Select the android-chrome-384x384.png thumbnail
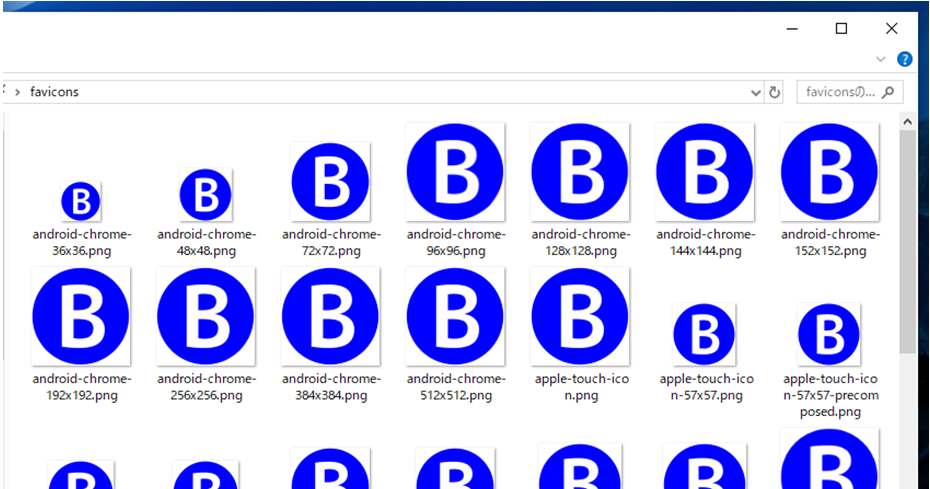Image resolution: width=930 pixels, height=489 pixels. 330,316
